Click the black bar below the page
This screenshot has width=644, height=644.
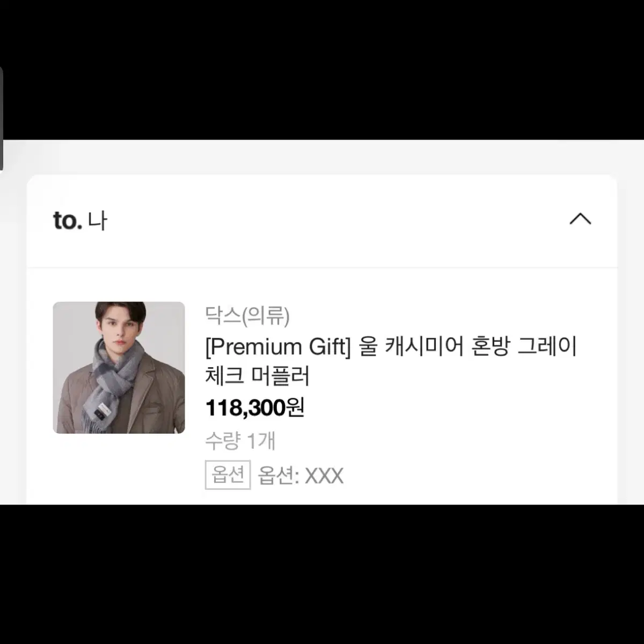pos(322,574)
